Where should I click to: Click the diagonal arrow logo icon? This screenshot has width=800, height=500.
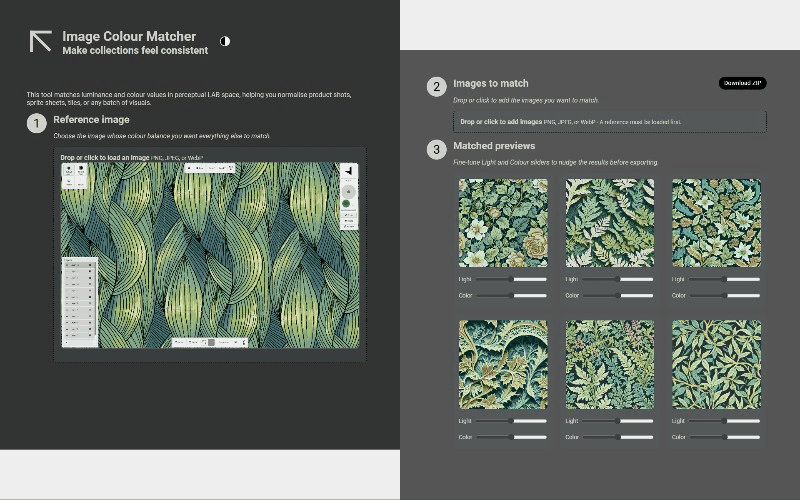40,41
